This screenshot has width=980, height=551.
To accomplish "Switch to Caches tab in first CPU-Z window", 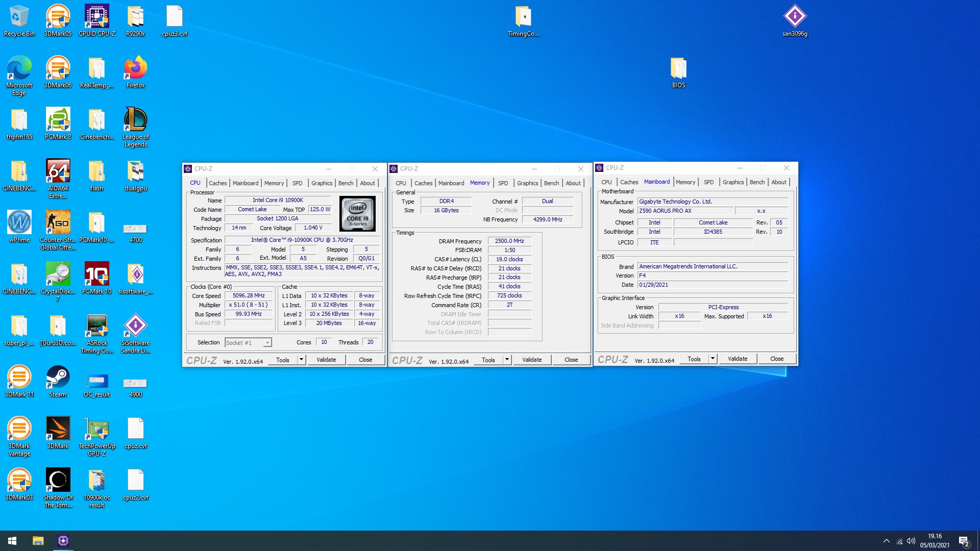I will click(x=218, y=183).
